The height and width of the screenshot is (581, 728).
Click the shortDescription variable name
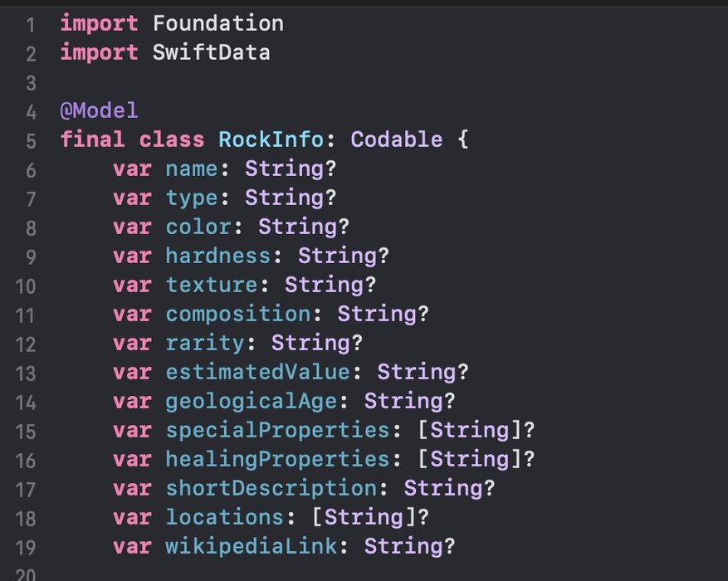271,488
